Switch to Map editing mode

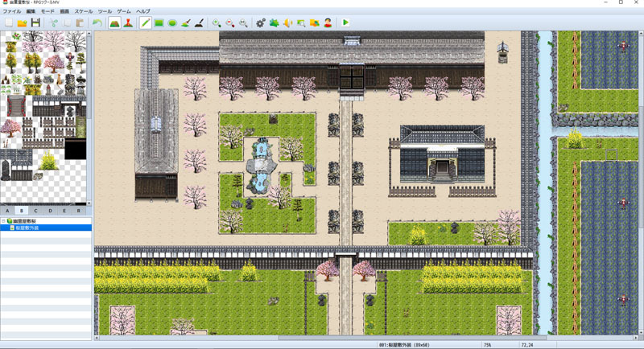pos(115,23)
